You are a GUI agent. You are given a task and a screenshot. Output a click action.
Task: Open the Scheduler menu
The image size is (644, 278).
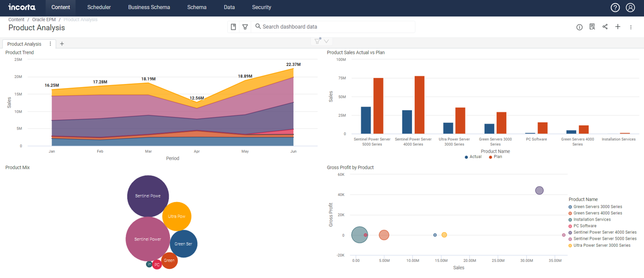[99, 8]
